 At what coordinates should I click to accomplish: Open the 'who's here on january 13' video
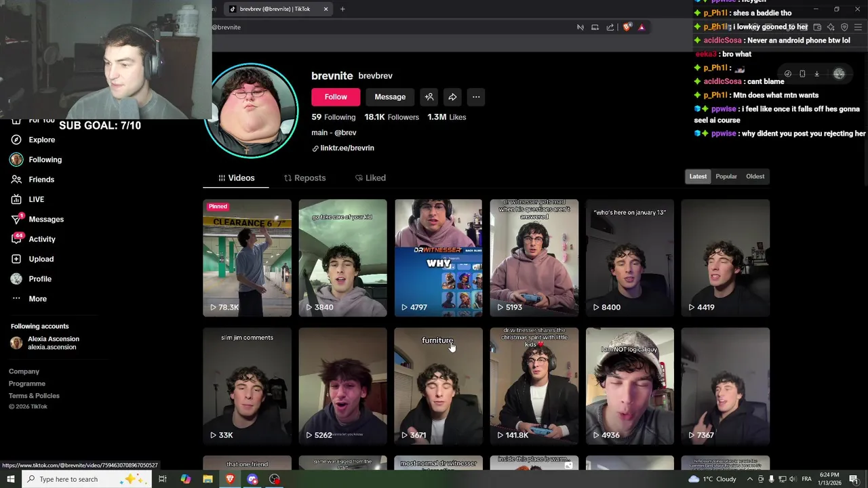[x=630, y=258]
